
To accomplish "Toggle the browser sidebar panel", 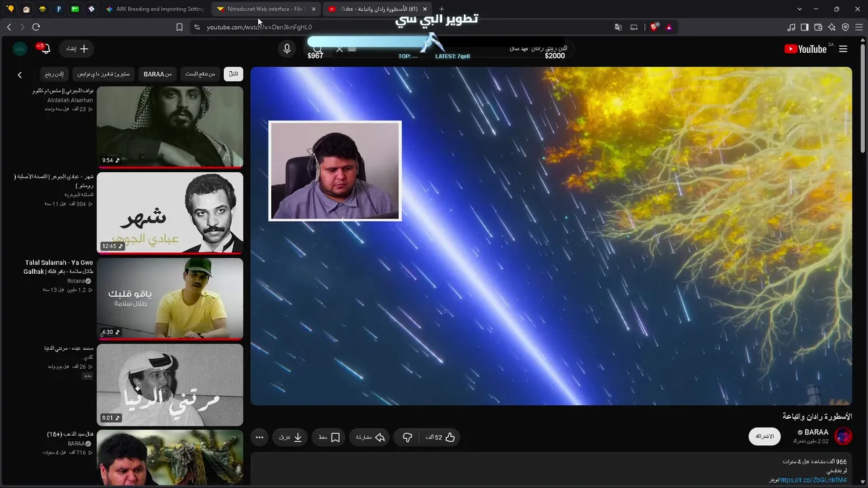I will pos(804,27).
